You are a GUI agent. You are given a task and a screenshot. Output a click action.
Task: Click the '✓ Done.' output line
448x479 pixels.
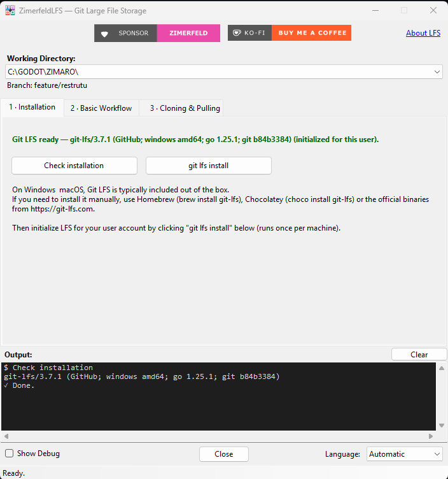(x=19, y=385)
